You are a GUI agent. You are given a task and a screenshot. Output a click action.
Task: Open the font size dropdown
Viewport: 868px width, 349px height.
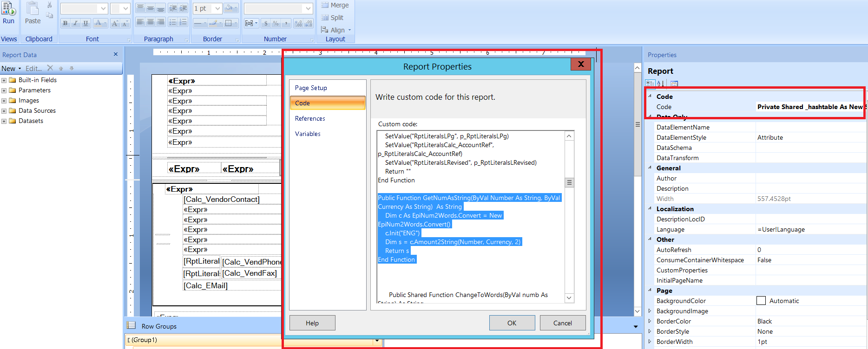pyautogui.click(x=125, y=8)
